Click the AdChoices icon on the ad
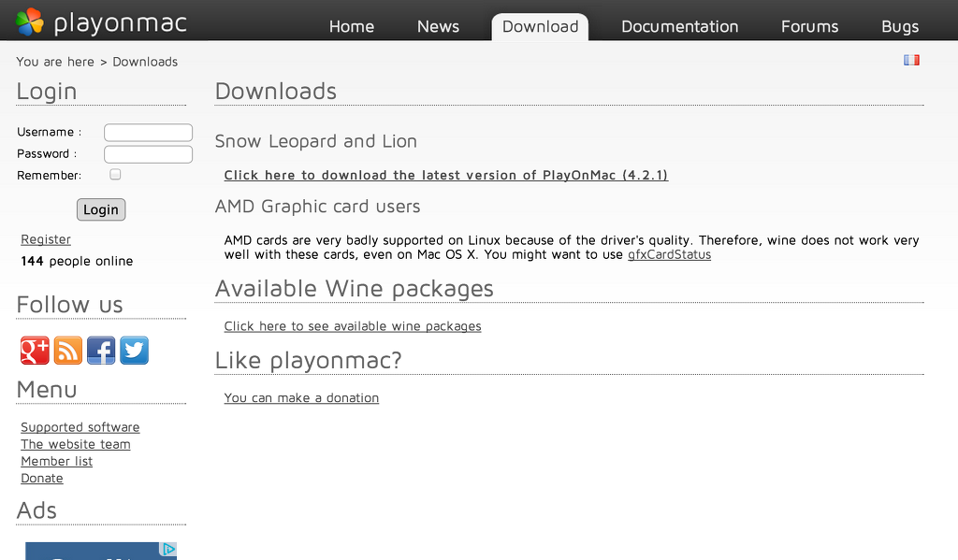The width and height of the screenshot is (958, 560). (x=168, y=549)
